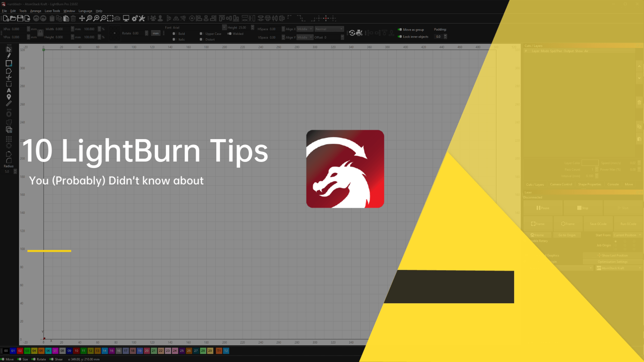Open the Align X dropdown
Viewport: 644px width, 362px height.
pyautogui.click(x=305, y=29)
